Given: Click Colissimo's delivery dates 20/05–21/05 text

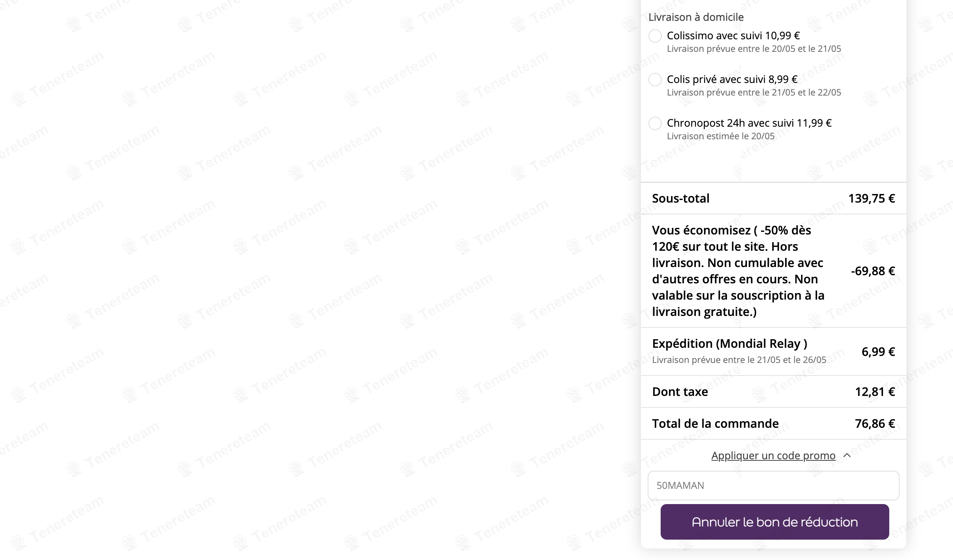Looking at the screenshot, I should click(754, 49).
